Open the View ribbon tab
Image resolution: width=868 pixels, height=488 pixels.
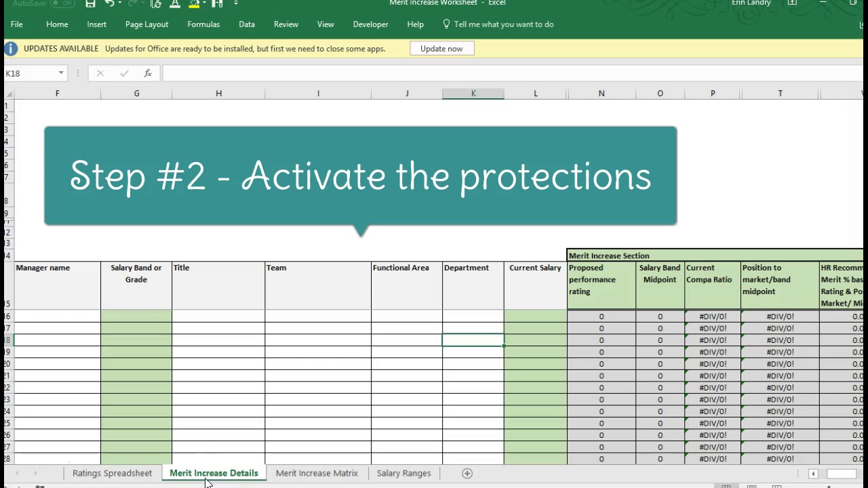[x=325, y=24]
